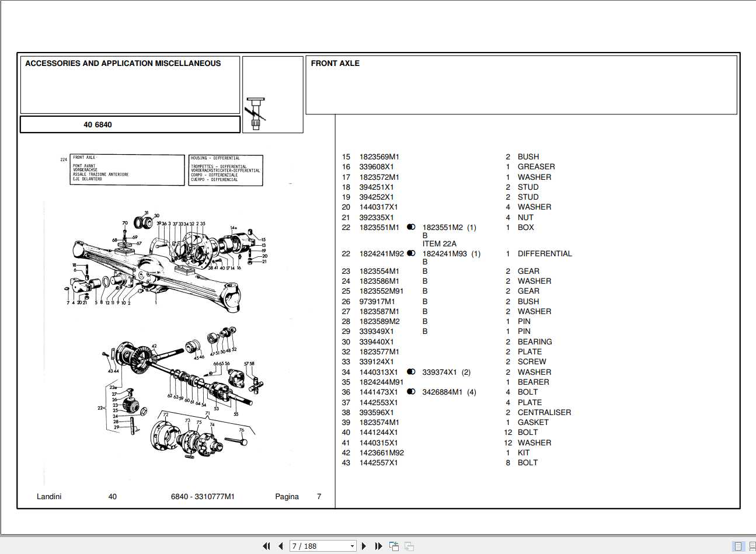Select part number 1823589M2
The image size is (756, 554).
379,321
